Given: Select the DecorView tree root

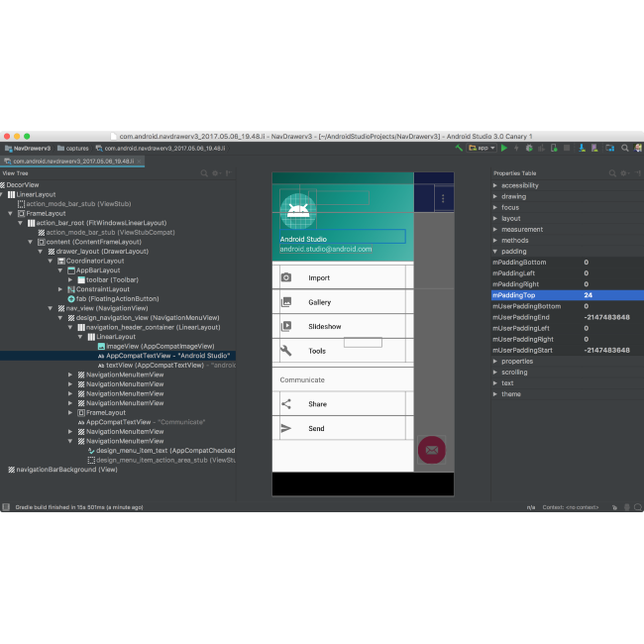Looking at the screenshot, I should [19, 185].
